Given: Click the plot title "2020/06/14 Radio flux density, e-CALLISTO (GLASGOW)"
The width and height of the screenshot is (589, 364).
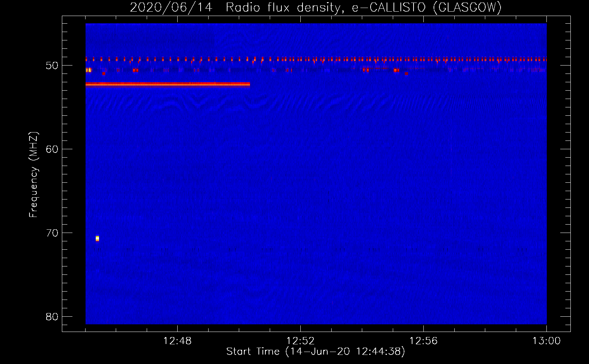Looking at the screenshot, I should pos(316,7).
